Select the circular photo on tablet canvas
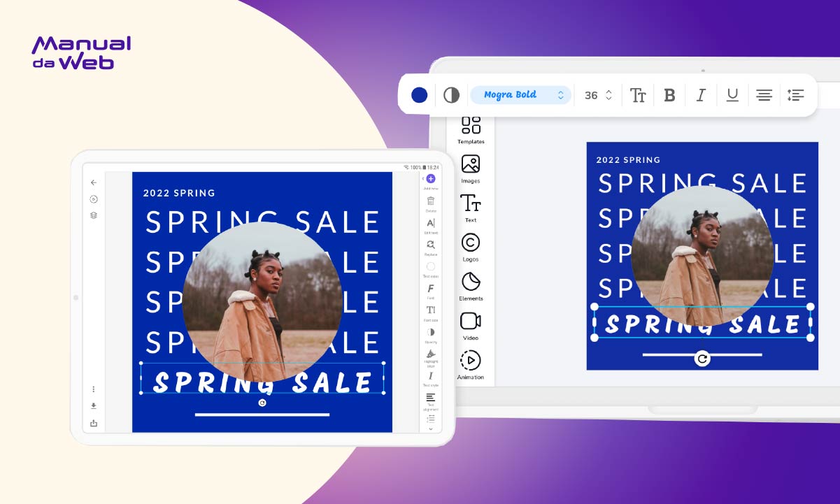Image resolution: width=840 pixels, height=504 pixels. (x=262, y=302)
